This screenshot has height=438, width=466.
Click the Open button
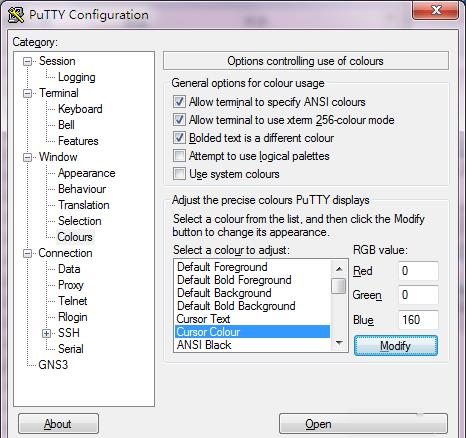pos(363,424)
